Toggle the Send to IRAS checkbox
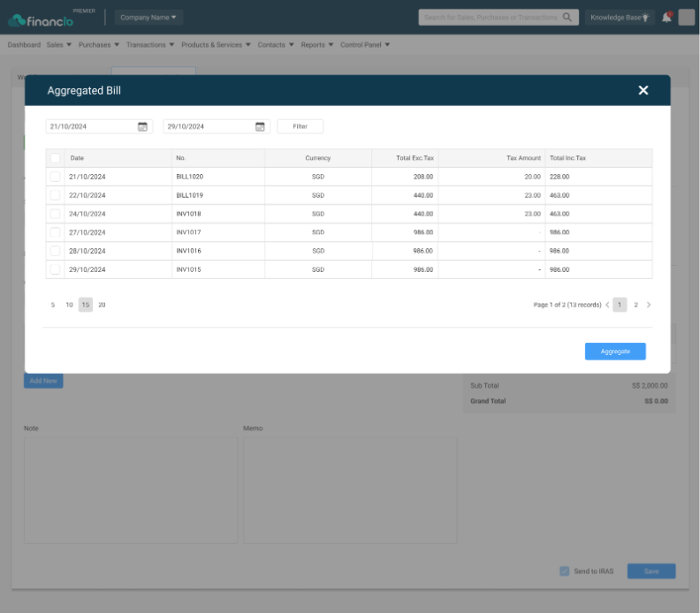 [564, 571]
